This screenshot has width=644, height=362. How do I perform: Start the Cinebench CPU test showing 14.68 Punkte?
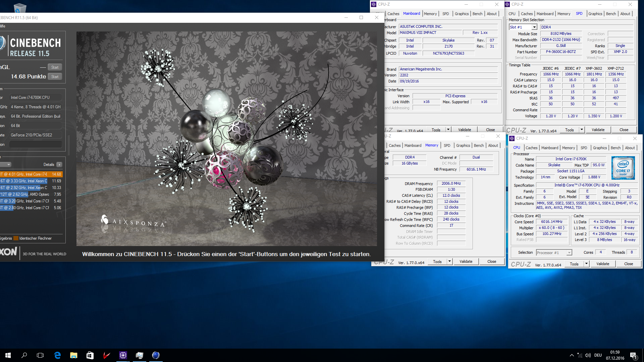coord(55,77)
